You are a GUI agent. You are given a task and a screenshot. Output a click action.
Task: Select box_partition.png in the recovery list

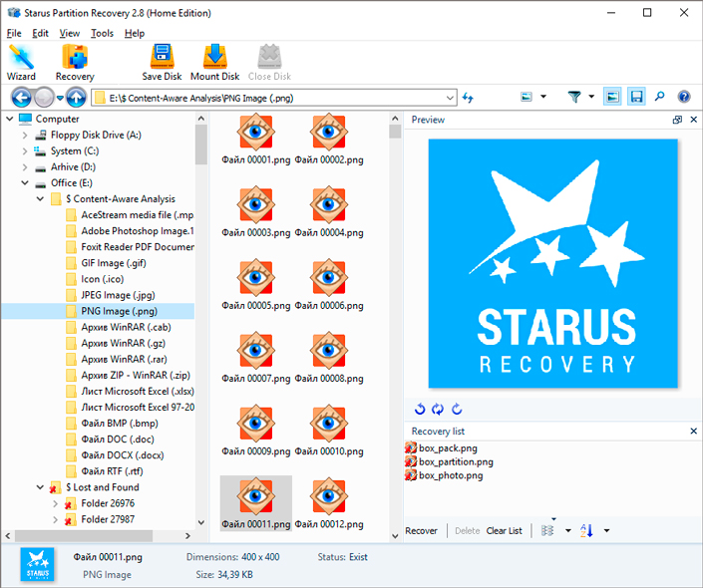point(449,461)
